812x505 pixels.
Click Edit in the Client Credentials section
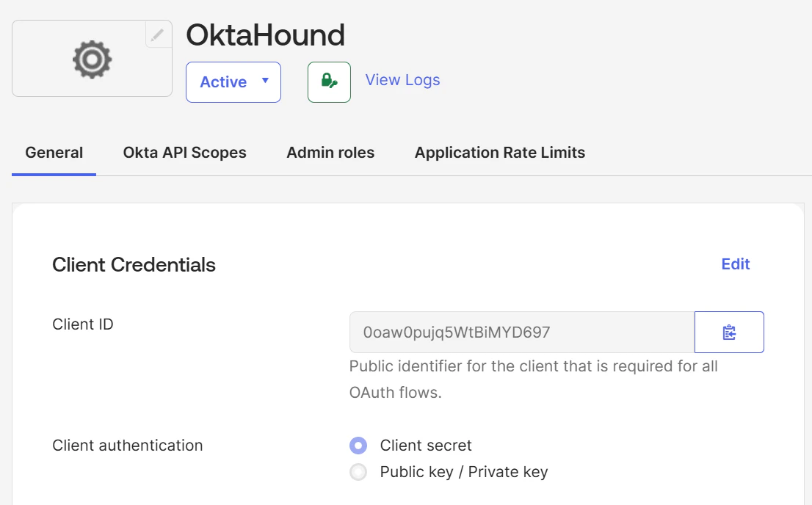[735, 264]
